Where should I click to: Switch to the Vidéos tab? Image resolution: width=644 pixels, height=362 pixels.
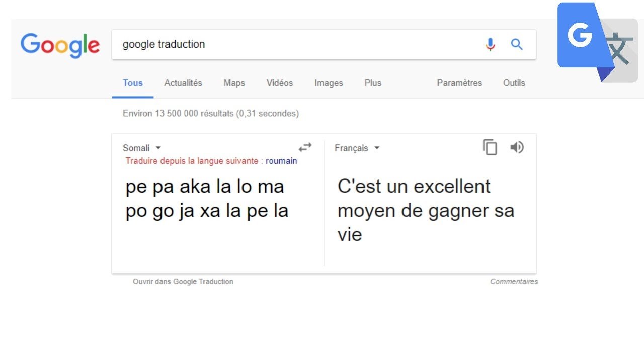[280, 83]
